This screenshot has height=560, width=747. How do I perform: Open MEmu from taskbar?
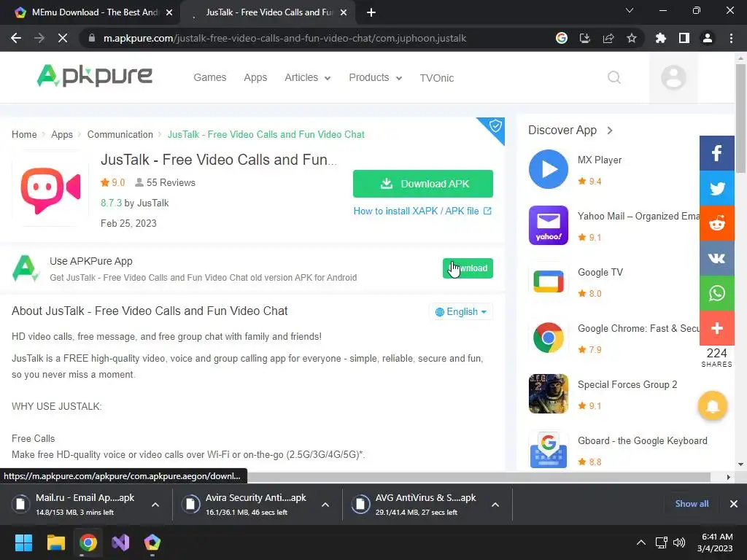[152, 542]
